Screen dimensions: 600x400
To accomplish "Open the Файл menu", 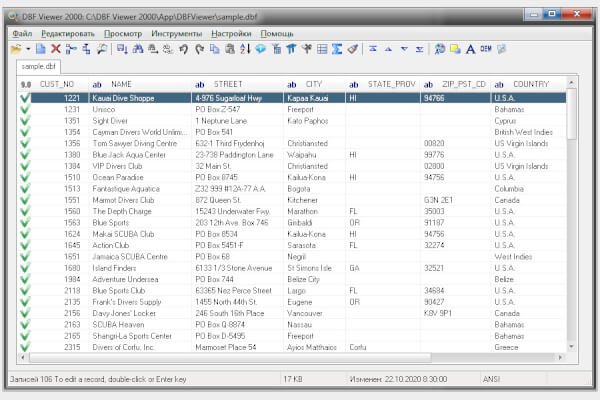I will [22, 34].
